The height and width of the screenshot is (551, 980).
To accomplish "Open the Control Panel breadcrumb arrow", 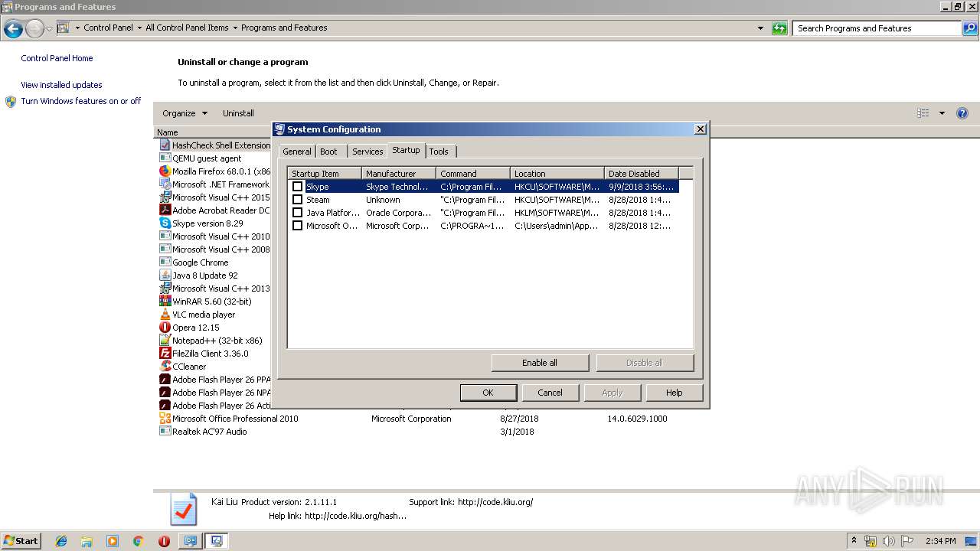I will tap(139, 28).
